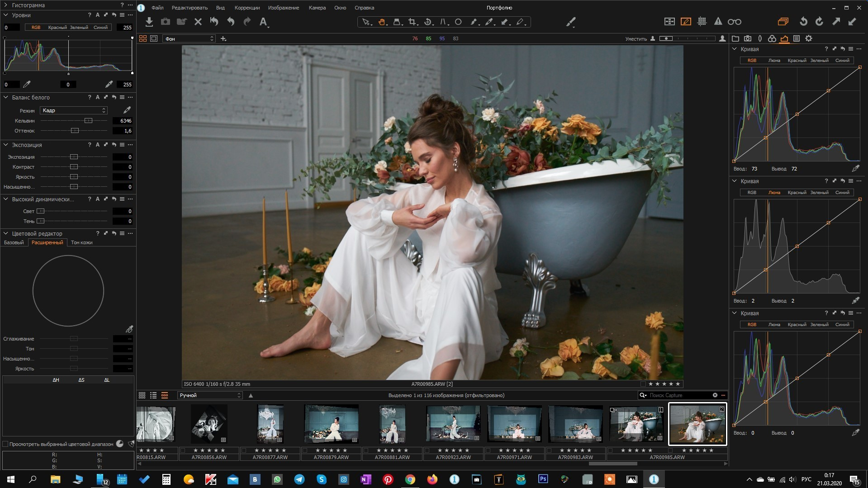Viewport: 868px width, 488px height.
Task: Collapse the 'Экспозиция' panel
Action: pyautogui.click(x=6, y=145)
